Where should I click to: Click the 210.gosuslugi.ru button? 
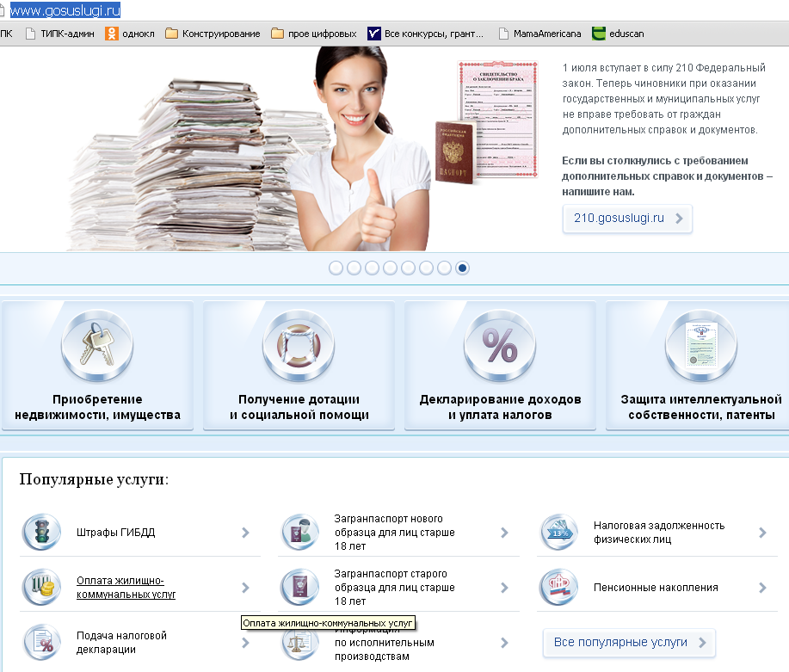[x=626, y=219]
